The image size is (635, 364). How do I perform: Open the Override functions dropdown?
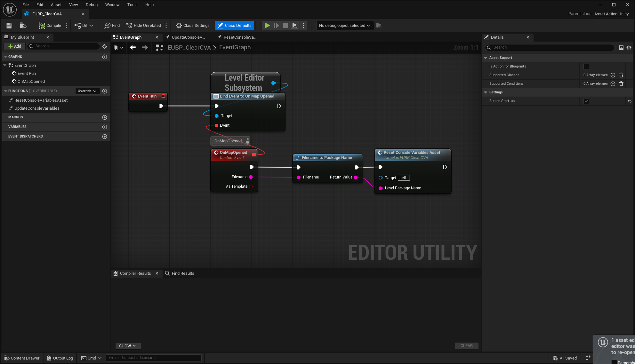pos(87,91)
